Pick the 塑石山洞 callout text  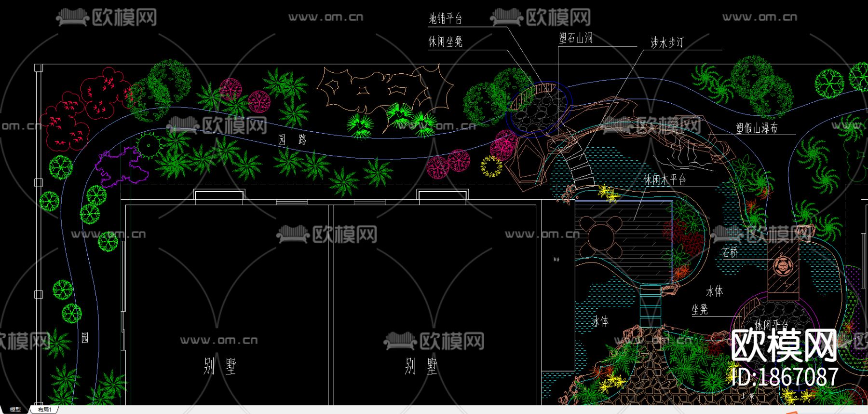tap(576, 38)
